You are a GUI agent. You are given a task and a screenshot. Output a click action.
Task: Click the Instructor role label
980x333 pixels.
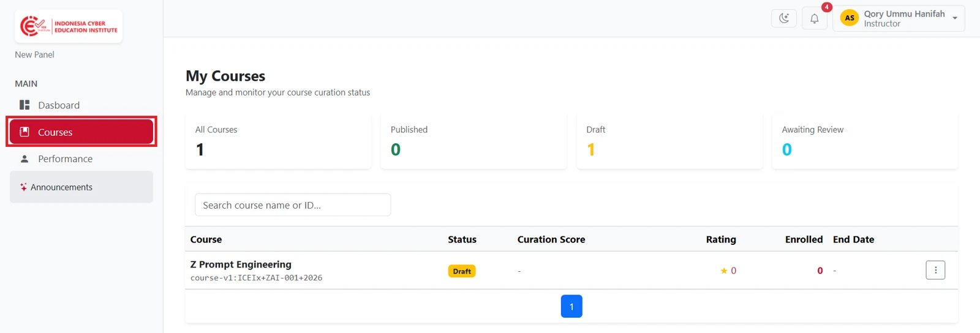tap(882, 24)
